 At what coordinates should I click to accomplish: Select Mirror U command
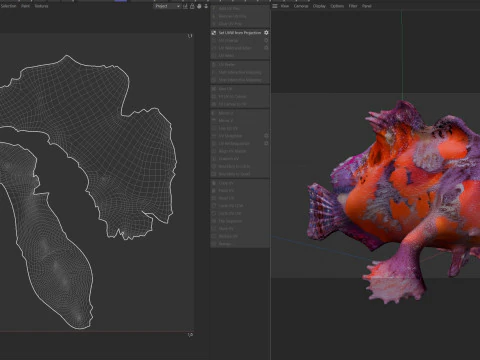[x=226, y=113]
